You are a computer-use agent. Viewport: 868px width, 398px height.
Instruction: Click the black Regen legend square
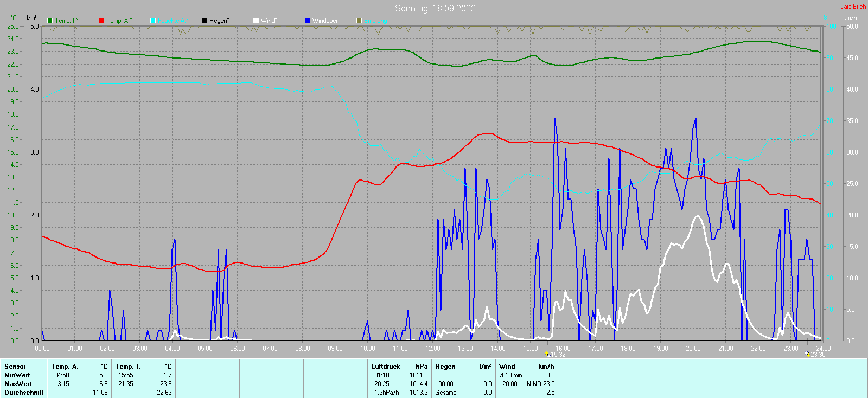(205, 21)
